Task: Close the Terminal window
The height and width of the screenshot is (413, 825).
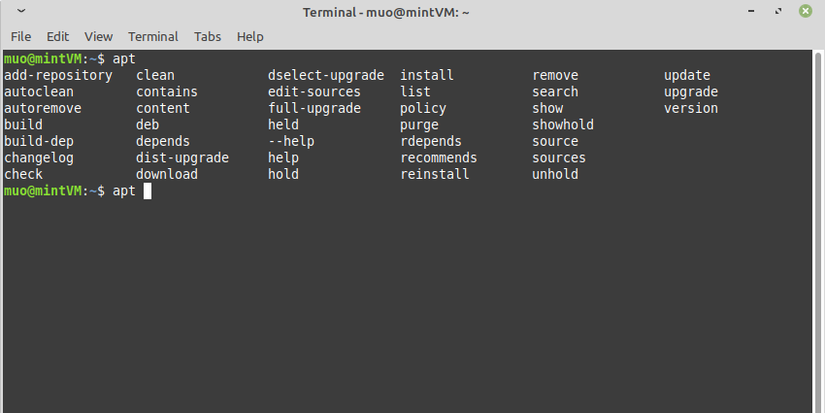Action: (x=805, y=12)
